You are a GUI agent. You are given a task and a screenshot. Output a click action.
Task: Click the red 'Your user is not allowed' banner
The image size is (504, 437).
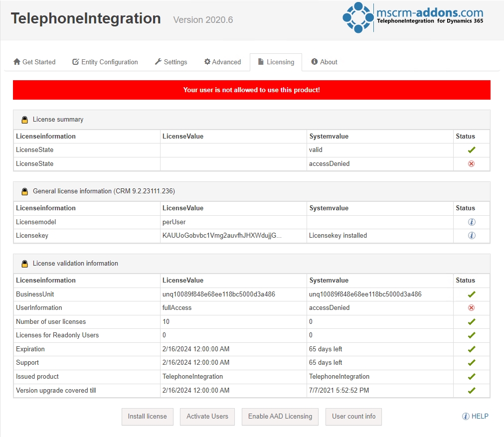pyautogui.click(x=252, y=90)
